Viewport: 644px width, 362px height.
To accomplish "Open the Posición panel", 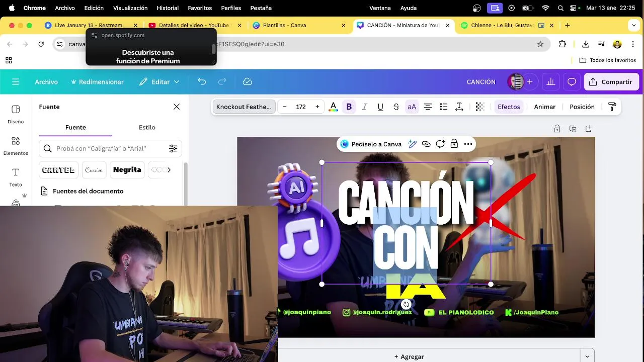I will 582,107.
